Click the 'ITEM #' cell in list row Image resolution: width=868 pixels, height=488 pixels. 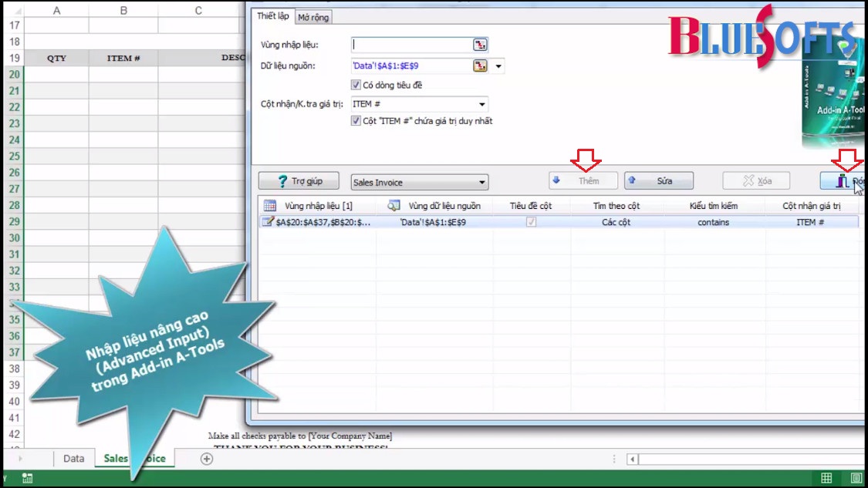coord(810,223)
